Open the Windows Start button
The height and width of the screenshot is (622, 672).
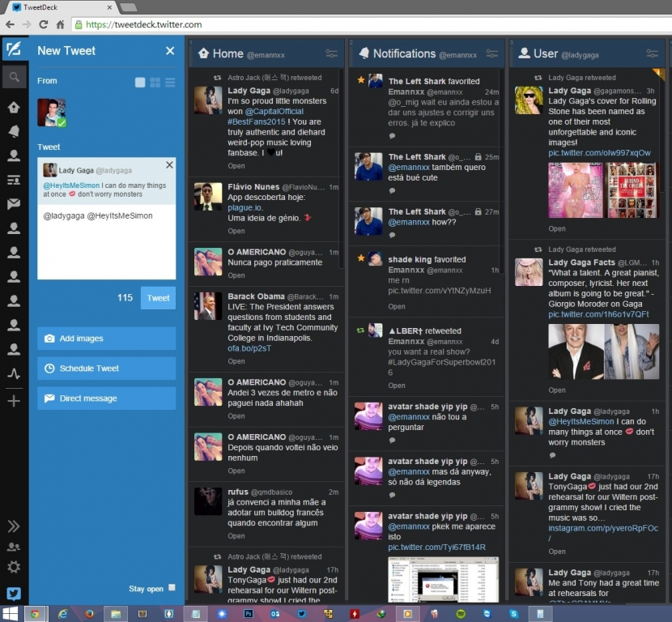point(11,614)
